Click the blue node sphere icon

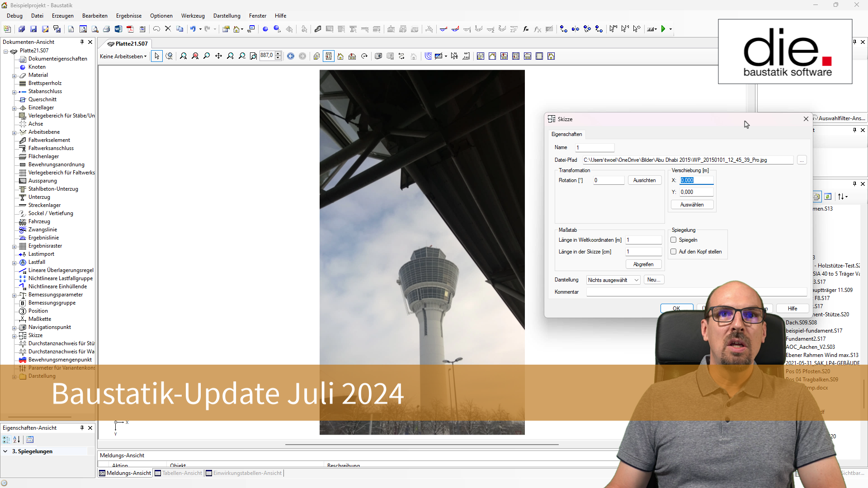click(265, 29)
